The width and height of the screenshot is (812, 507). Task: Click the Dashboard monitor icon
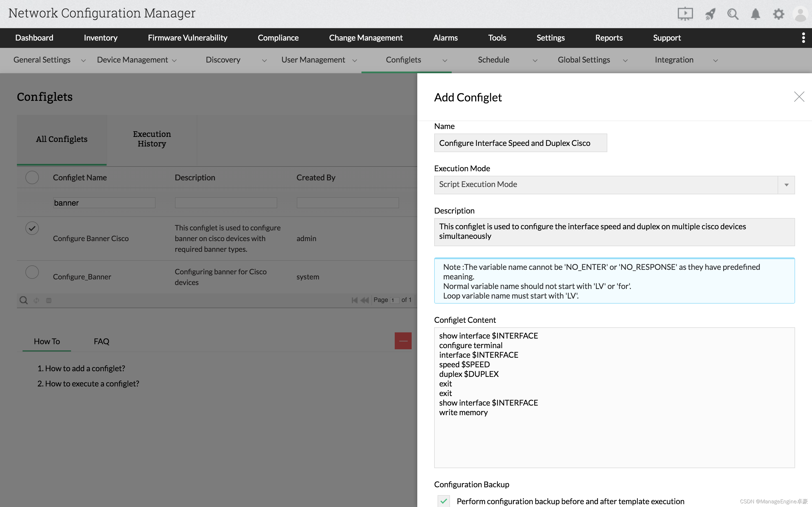click(685, 13)
